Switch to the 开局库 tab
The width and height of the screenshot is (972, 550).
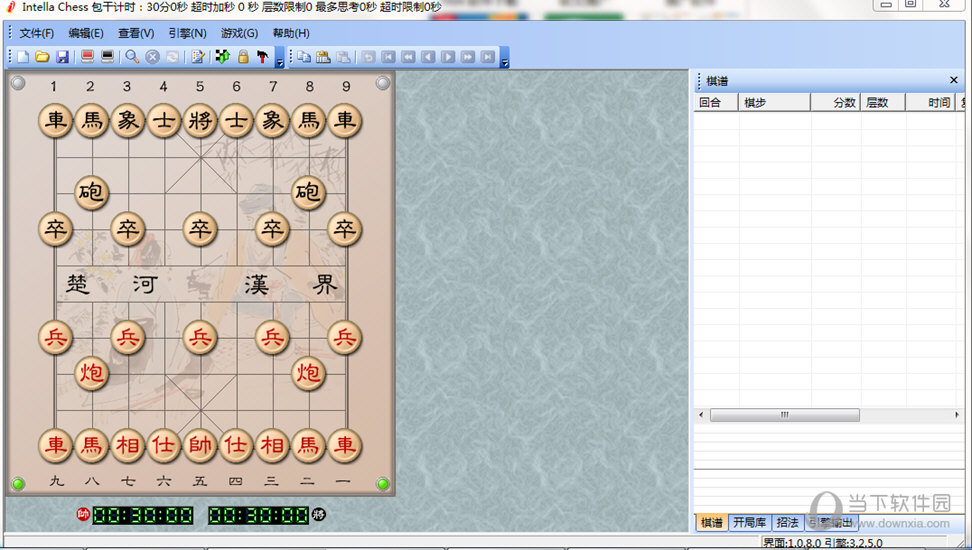click(x=749, y=523)
